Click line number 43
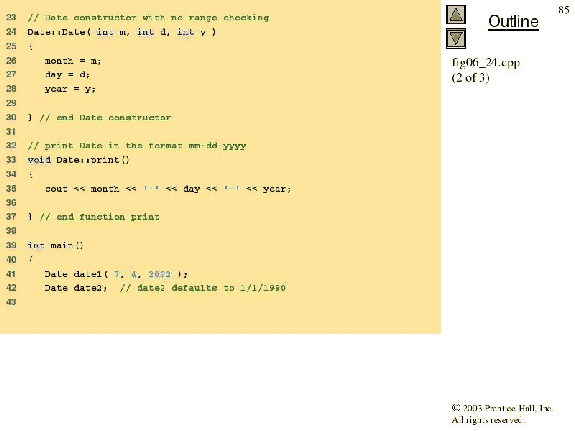This screenshot has width=575, height=431. coord(11,302)
